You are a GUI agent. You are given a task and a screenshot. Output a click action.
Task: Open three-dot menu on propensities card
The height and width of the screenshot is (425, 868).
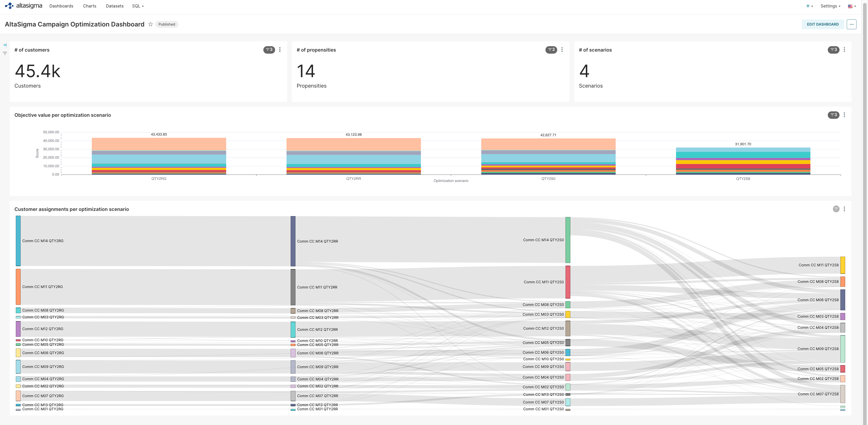click(562, 50)
